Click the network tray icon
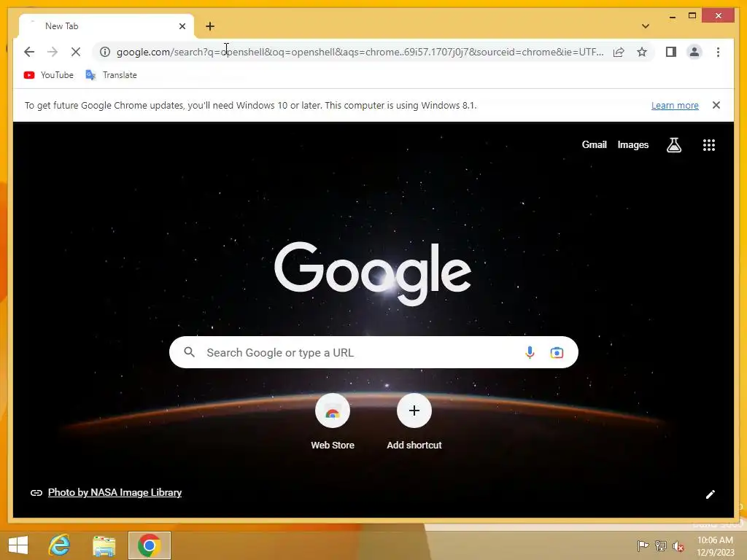747x560 pixels. [x=661, y=545]
